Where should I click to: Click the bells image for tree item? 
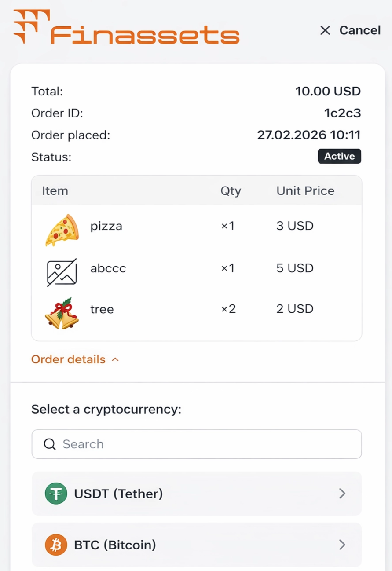pyautogui.click(x=62, y=313)
